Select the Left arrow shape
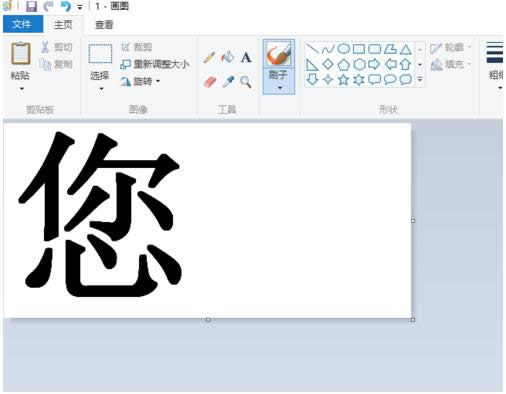The width and height of the screenshot is (506, 394). pos(390,64)
